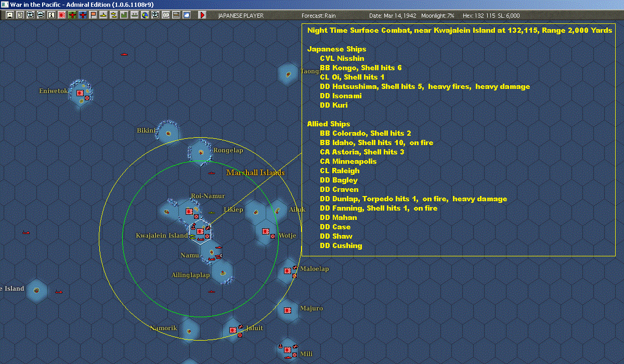Screen dimensions: 624x364
Task: Select the Japanese base flag at Wotje
Action: coord(266,231)
